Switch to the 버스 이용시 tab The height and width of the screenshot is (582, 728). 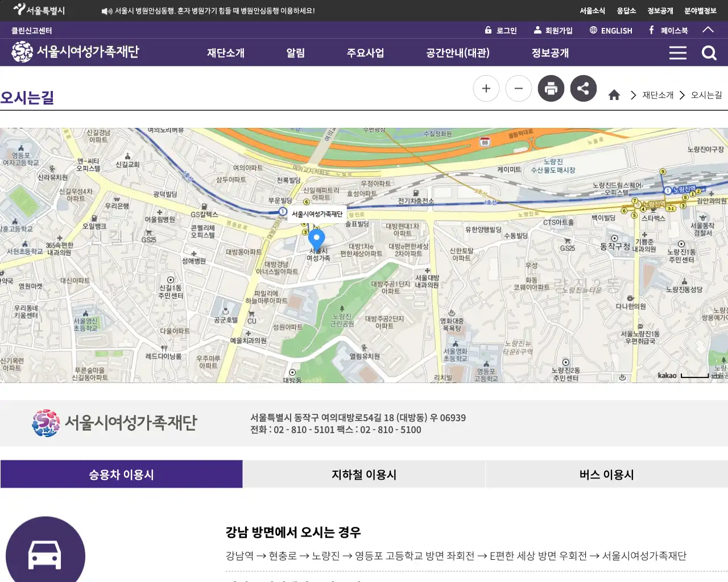tap(606, 474)
